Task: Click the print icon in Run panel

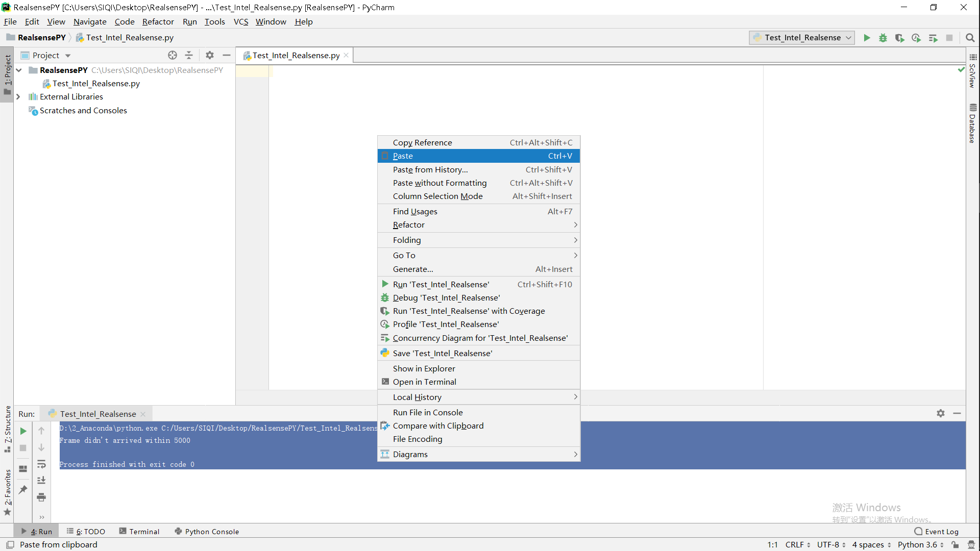Action: coord(41,497)
